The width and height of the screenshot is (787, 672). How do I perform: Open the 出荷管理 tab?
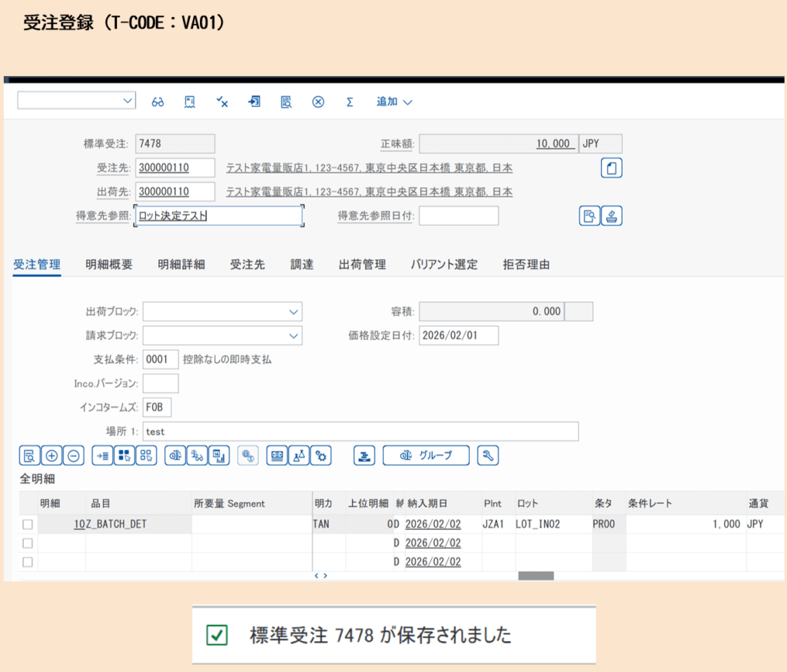(x=362, y=264)
